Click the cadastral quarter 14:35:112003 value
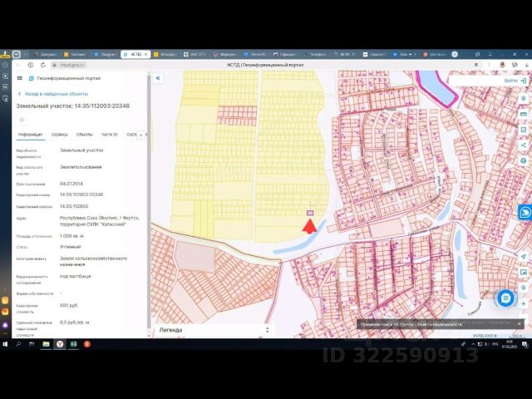 [x=74, y=206]
